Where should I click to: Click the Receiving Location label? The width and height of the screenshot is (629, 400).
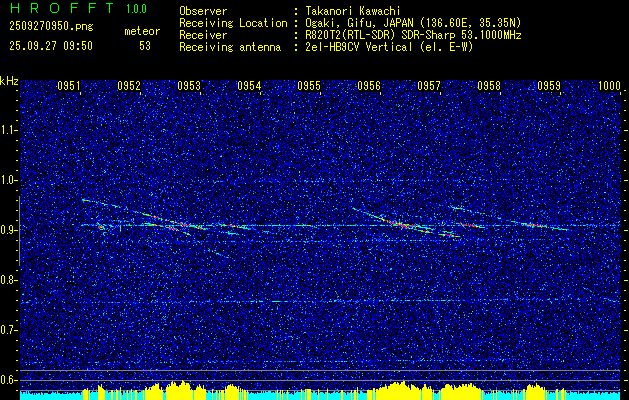coord(233,23)
